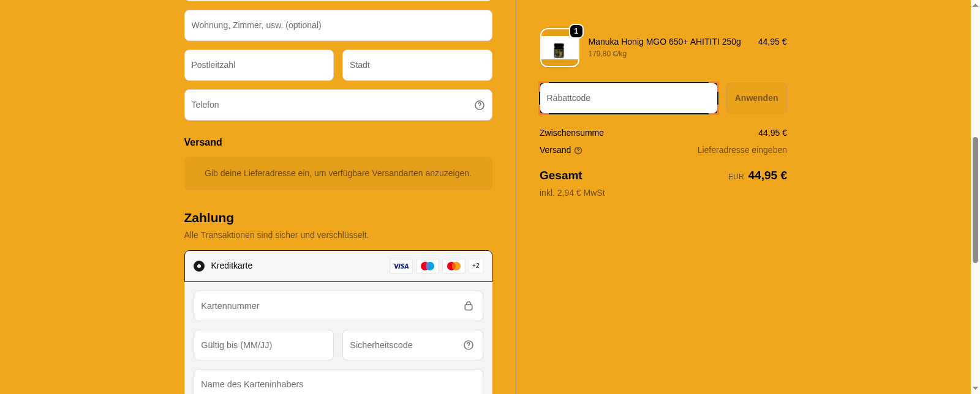980x394 pixels.
Task: Click the quantity badge on product image
Action: [x=576, y=31]
